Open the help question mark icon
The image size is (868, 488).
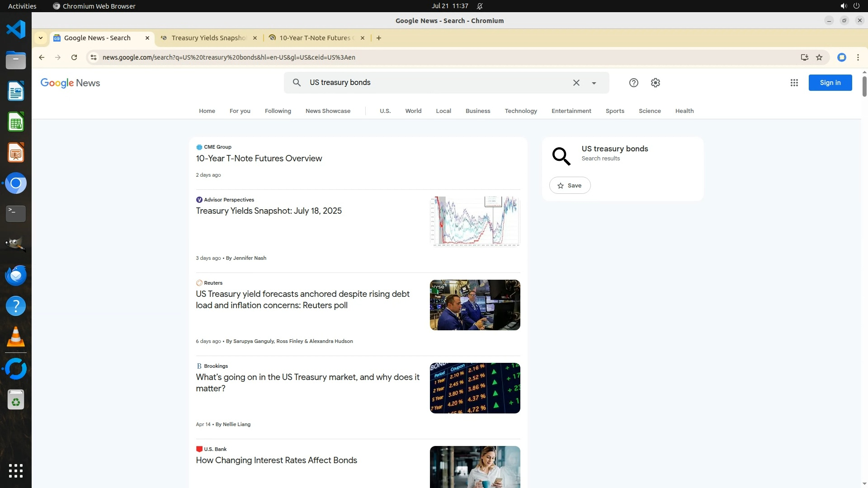coord(633,83)
